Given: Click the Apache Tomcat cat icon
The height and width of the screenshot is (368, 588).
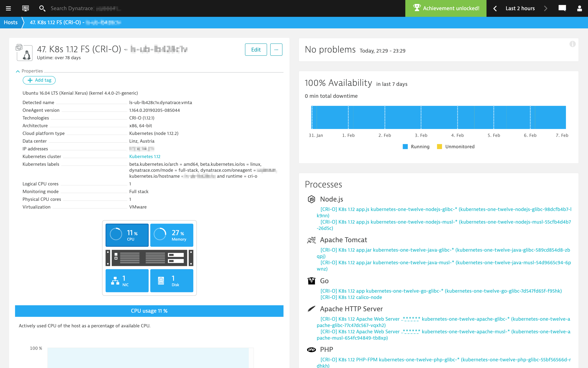Looking at the screenshot, I should click(x=311, y=240).
